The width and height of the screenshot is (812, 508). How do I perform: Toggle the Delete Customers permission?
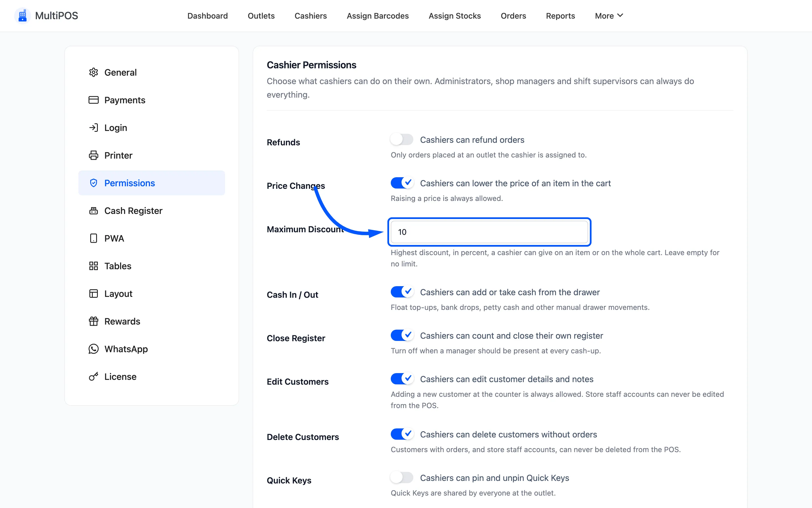(x=402, y=434)
